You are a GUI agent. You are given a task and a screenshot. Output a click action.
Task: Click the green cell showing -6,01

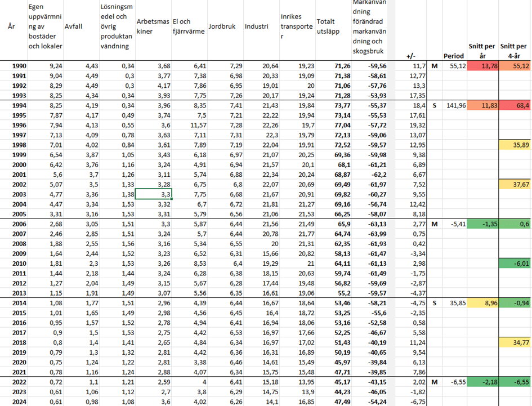[515, 265]
